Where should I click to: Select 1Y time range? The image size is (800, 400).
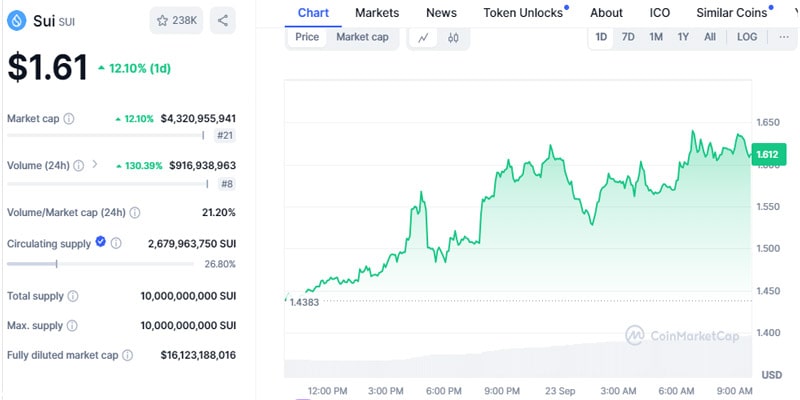point(683,37)
